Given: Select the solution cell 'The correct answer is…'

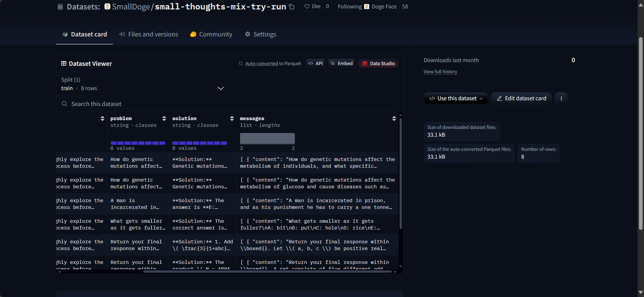Looking at the screenshot, I should click(x=203, y=224).
